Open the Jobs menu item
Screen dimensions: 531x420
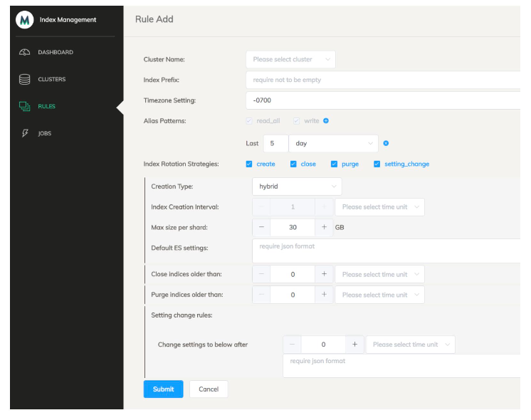tap(45, 133)
